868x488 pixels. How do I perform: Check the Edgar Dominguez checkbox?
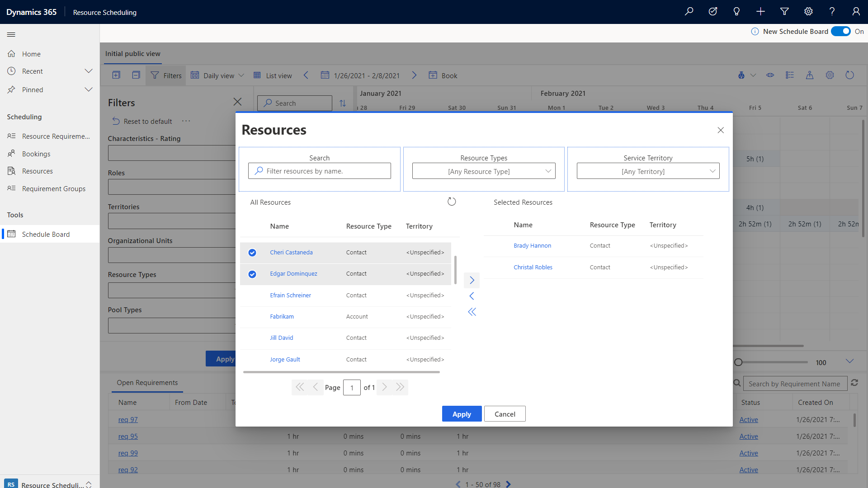[252, 273]
